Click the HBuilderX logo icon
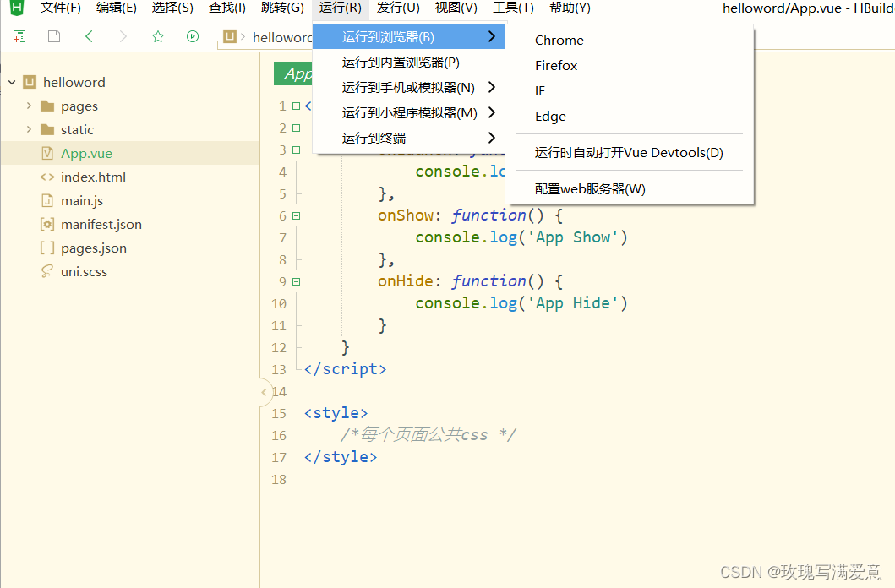 (x=17, y=8)
